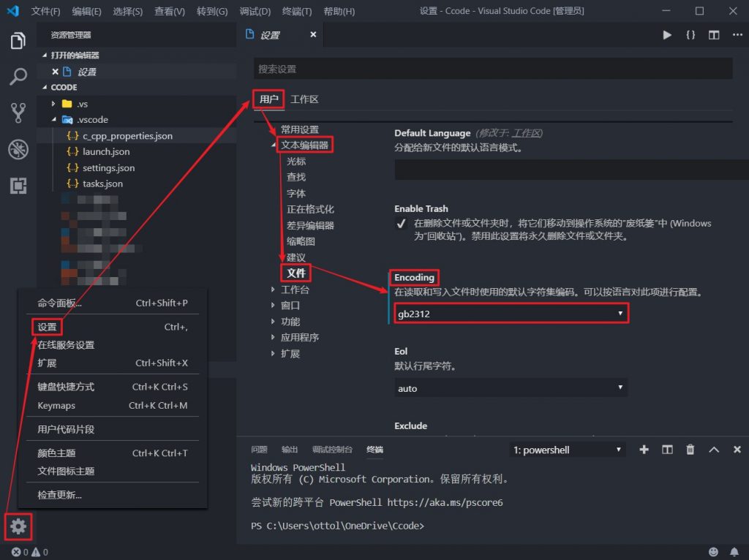749x560 pixels.
Task: Click the warnings count in status bar
Action: point(39,552)
